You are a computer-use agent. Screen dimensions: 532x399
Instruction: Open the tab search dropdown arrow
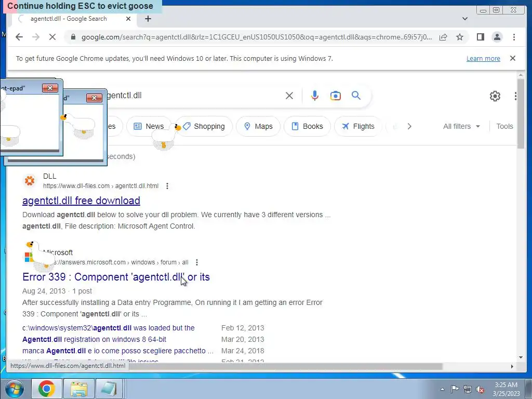465,19
